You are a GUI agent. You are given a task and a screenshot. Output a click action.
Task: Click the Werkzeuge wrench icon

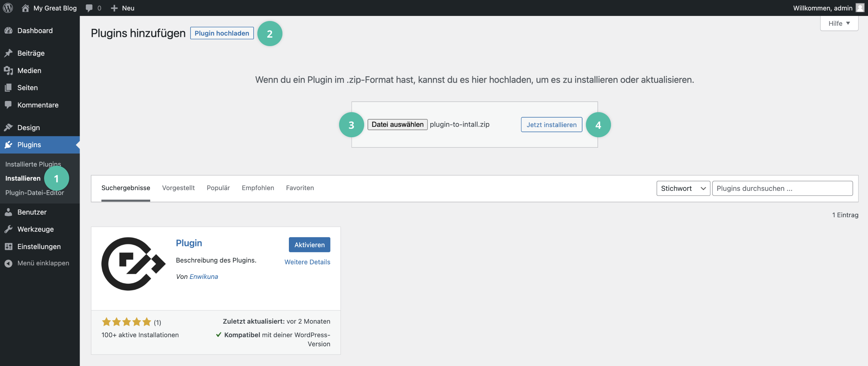coord(8,229)
